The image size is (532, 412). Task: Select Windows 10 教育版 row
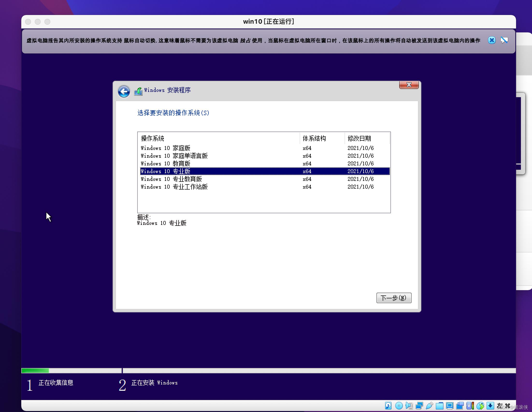click(x=265, y=164)
